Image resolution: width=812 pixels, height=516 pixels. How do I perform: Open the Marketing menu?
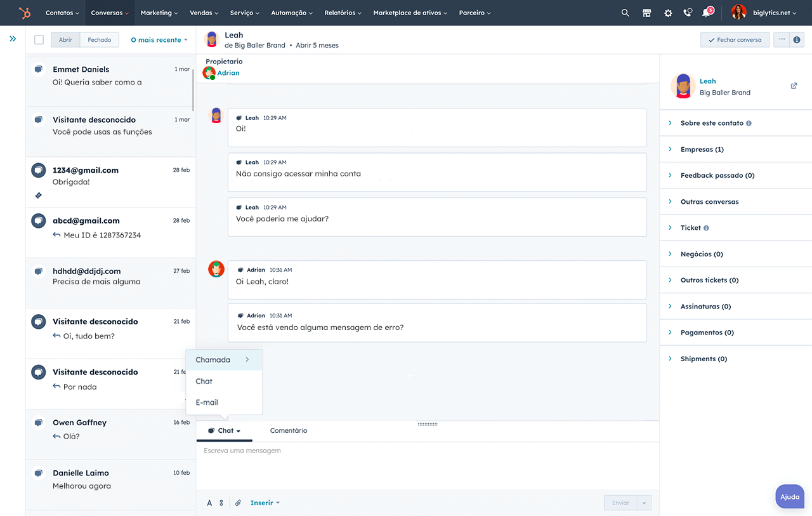point(159,13)
